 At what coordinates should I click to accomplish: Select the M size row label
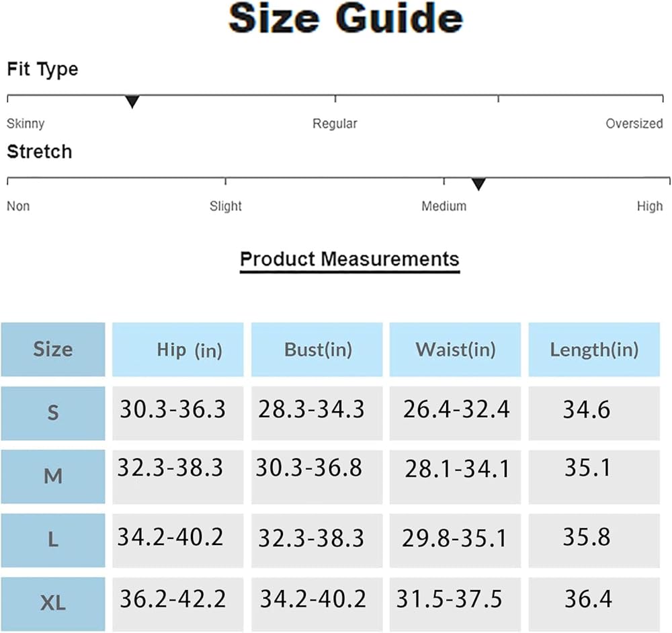coord(53,476)
